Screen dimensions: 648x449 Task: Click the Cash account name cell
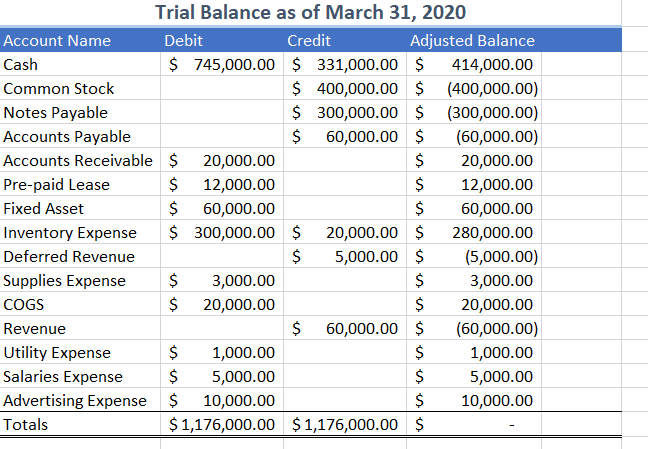[80, 64]
